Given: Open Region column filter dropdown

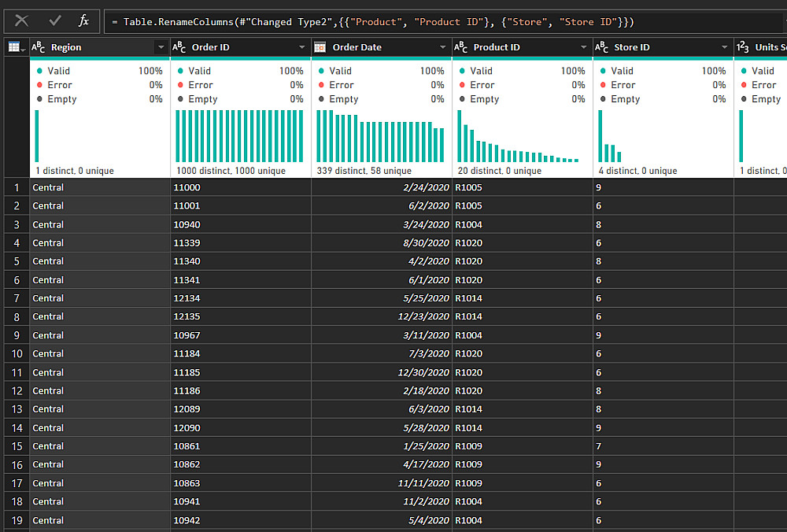Looking at the screenshot, I should (x=161, y=47).
